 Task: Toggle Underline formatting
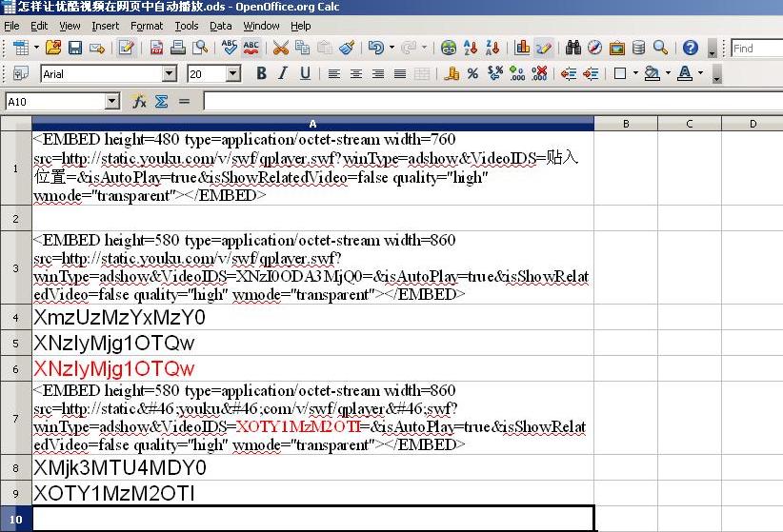pyautogui.click(x=305, y=74)
